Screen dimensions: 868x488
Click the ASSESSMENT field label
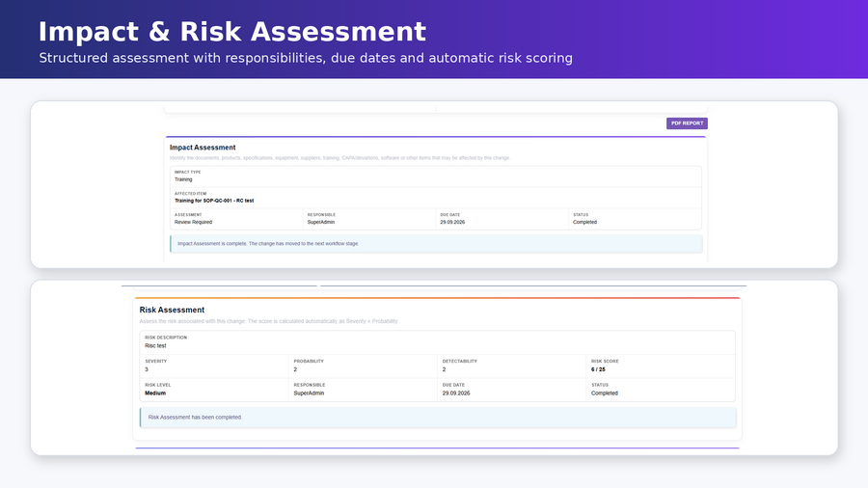[x=188, y=215]
